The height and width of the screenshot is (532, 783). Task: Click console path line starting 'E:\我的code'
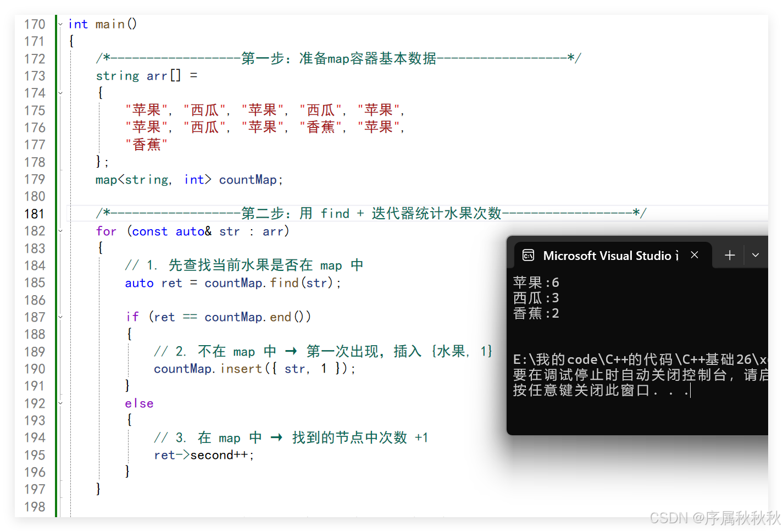pos(640,359)
